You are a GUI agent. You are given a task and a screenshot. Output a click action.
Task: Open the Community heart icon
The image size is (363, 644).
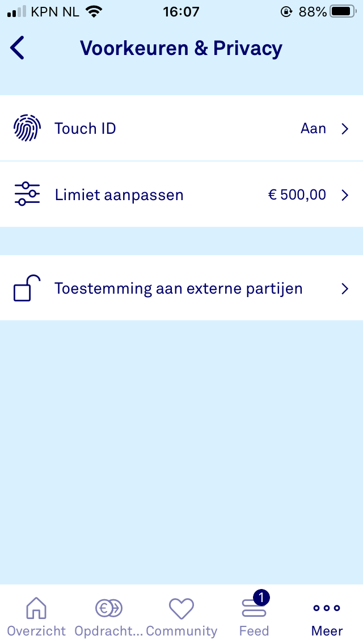coord(181,608)
